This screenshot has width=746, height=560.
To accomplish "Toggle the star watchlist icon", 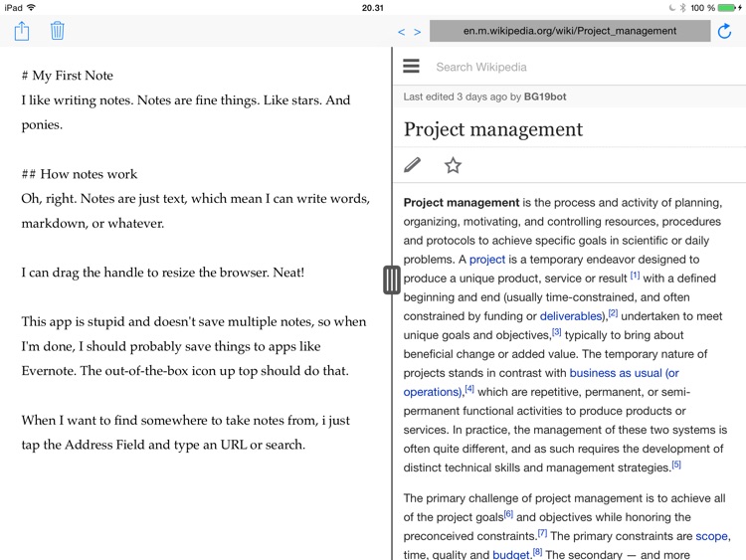I will coord(453,165).
